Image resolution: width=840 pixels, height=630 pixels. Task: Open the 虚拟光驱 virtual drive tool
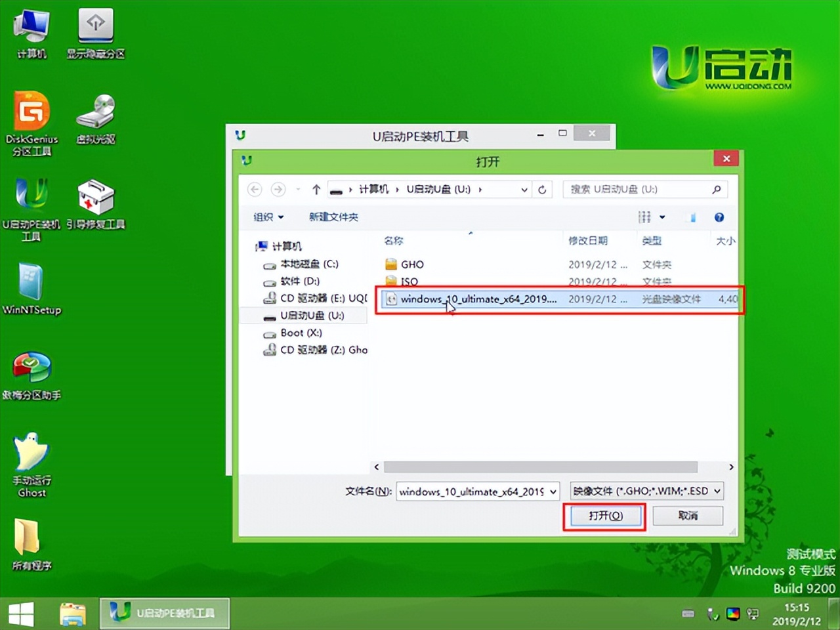(96, 112)
